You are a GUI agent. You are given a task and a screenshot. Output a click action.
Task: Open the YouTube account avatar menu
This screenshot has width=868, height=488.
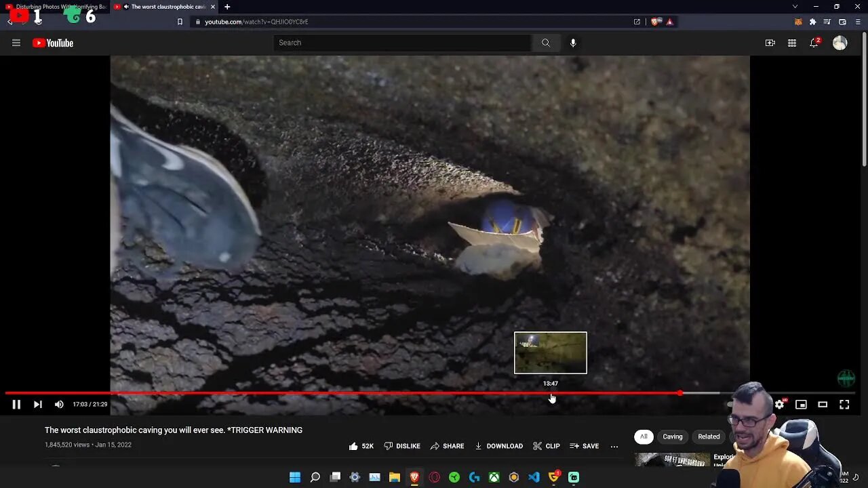(840, 43)
